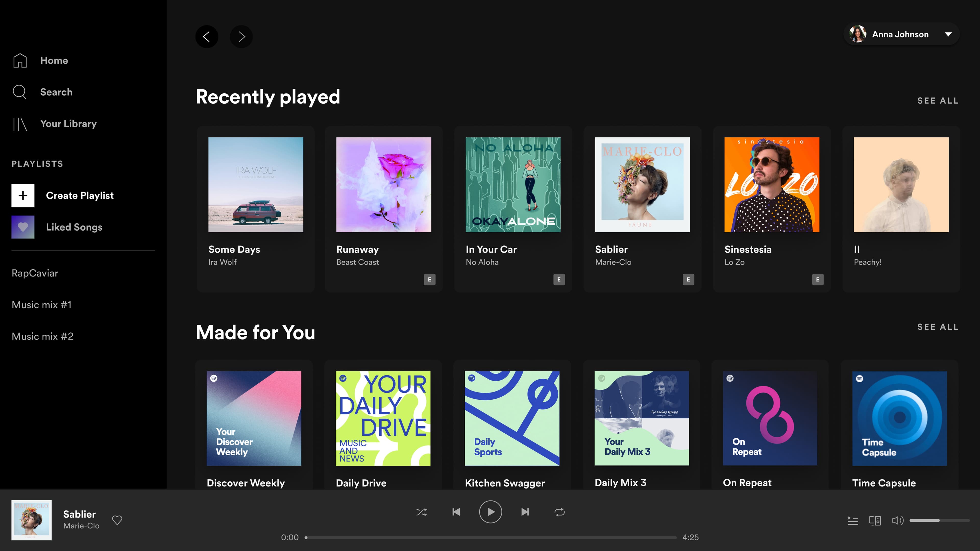Click the explicit badge on the Sablier card
This screenshot has height=551, width=980.
click(688, 280)
